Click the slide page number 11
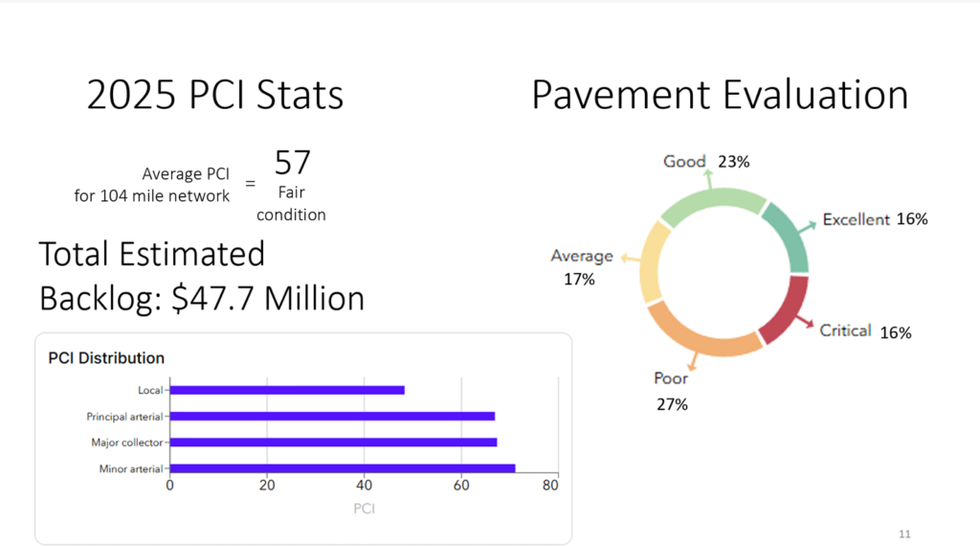Screen dimensions: 980x546 pos(904,533)
